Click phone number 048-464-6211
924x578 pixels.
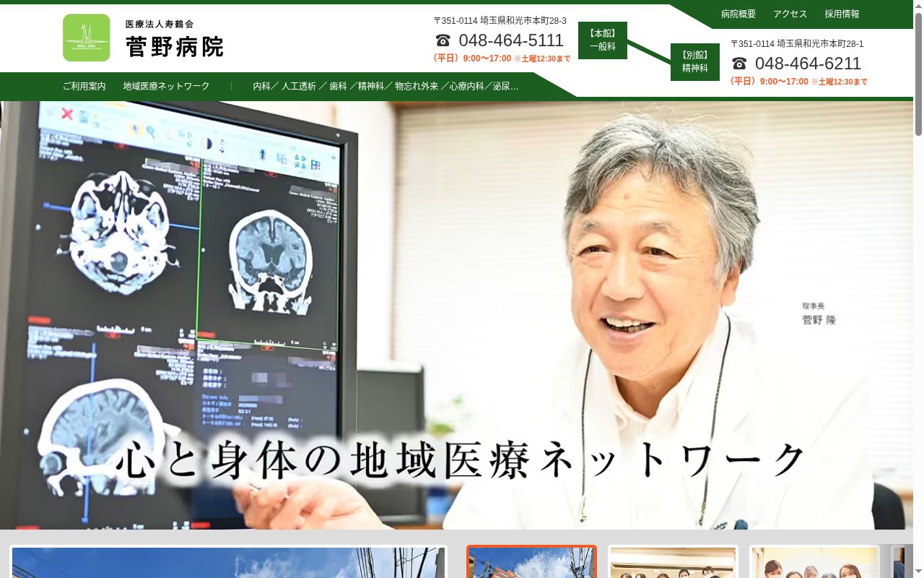pos(808,64)
